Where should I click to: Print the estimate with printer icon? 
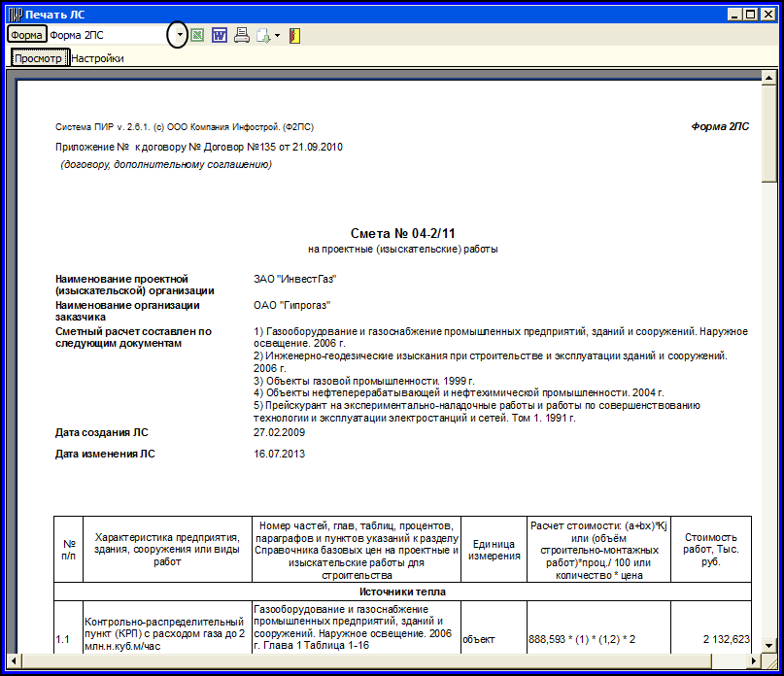tap(241, 36)
